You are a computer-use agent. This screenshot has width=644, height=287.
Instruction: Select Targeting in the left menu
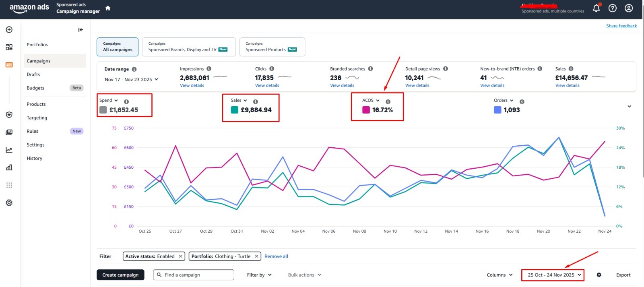click(x=37, y=118)
